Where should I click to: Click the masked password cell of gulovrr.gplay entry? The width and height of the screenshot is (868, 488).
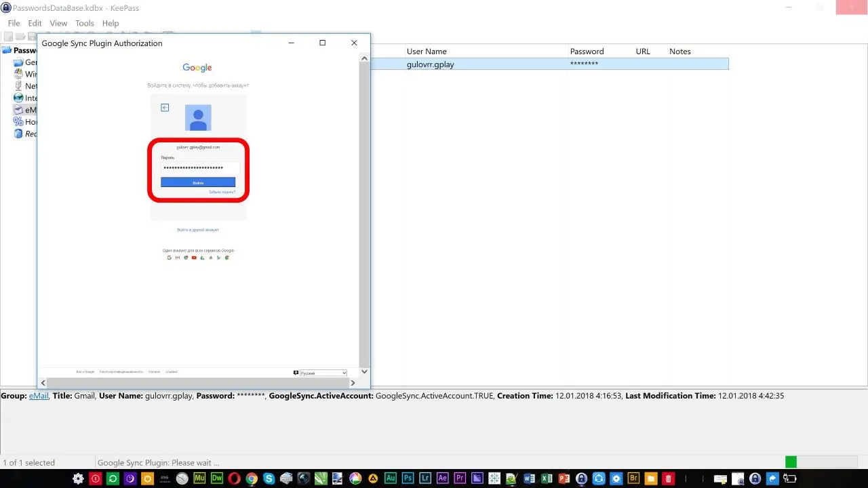point(584,64)
